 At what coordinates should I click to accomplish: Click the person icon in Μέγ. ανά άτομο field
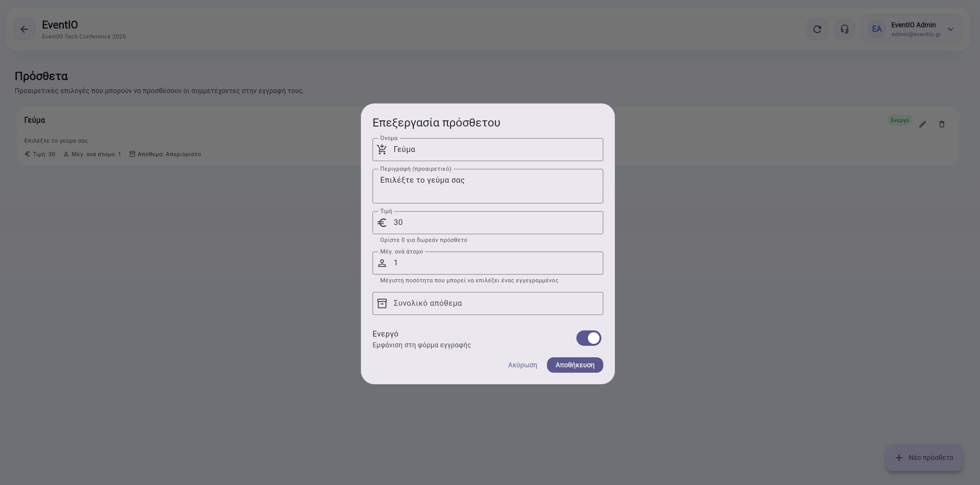pos(382,263)
